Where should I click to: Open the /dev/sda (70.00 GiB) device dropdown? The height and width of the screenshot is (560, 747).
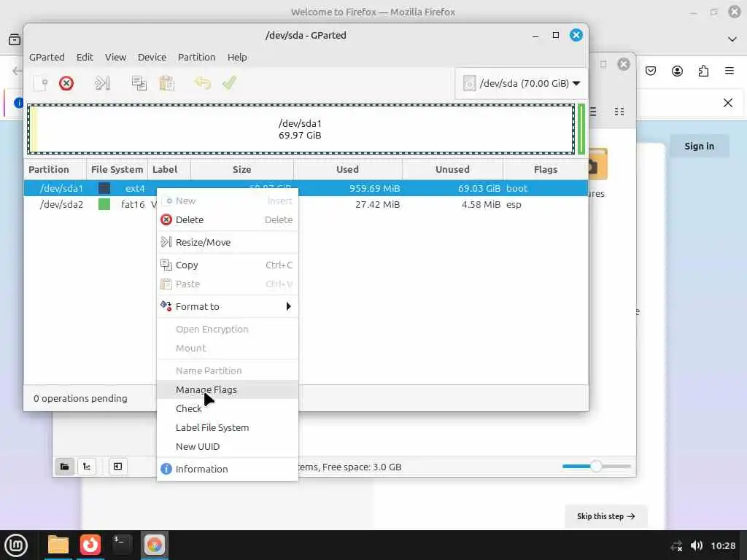521,83
